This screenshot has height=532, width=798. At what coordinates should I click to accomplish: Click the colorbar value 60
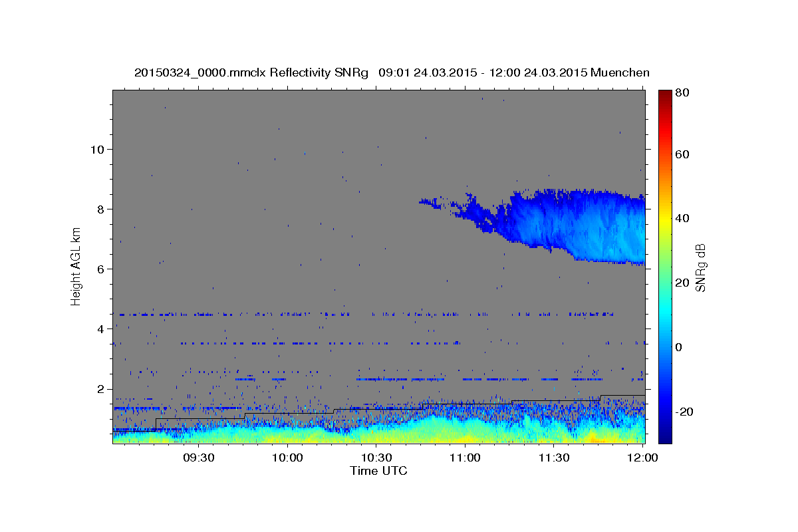coord(682,154)
